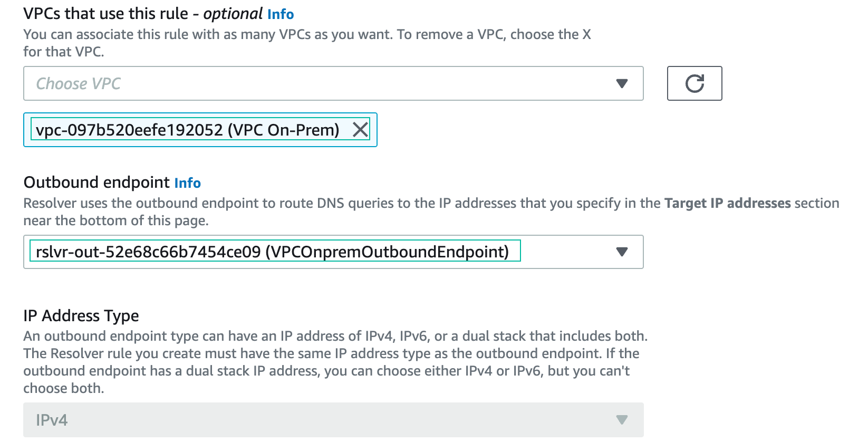Viewport: 868px width, 442px height.
Task: Remove VPC On-Prem using its X icon
Action: (x=360, y=130)
